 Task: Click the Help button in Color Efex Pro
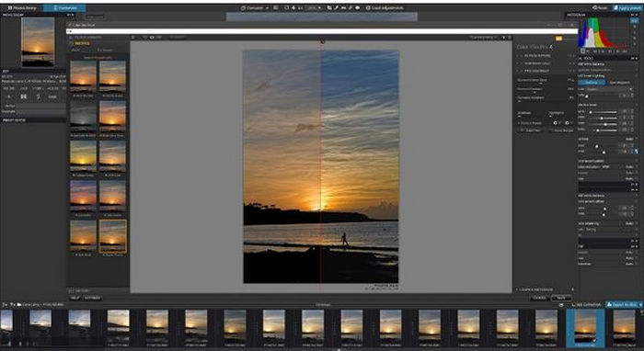tap(75, 298)
